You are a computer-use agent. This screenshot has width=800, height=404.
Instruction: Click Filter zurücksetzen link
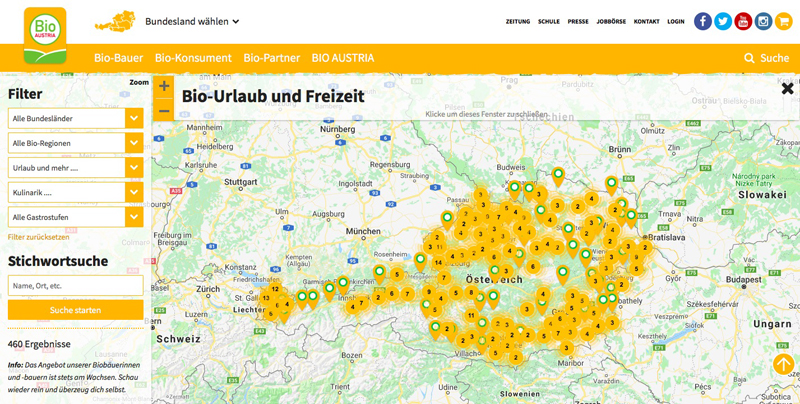click(39, 237)
